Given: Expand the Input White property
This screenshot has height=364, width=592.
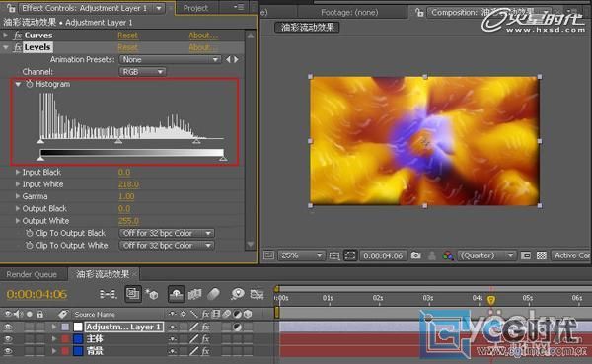Looking at the screenshot, I should [x=18, y=184].
